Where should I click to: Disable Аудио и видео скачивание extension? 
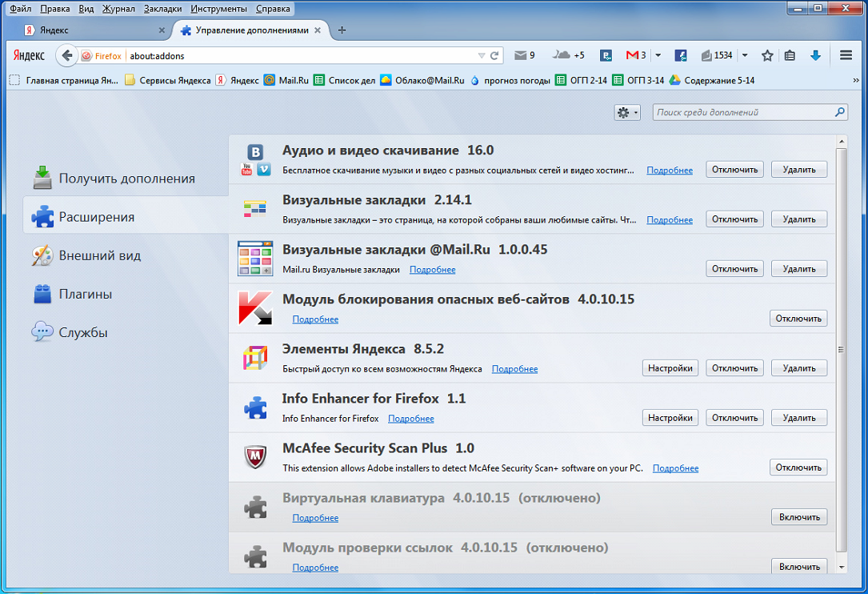coord(734,170)
